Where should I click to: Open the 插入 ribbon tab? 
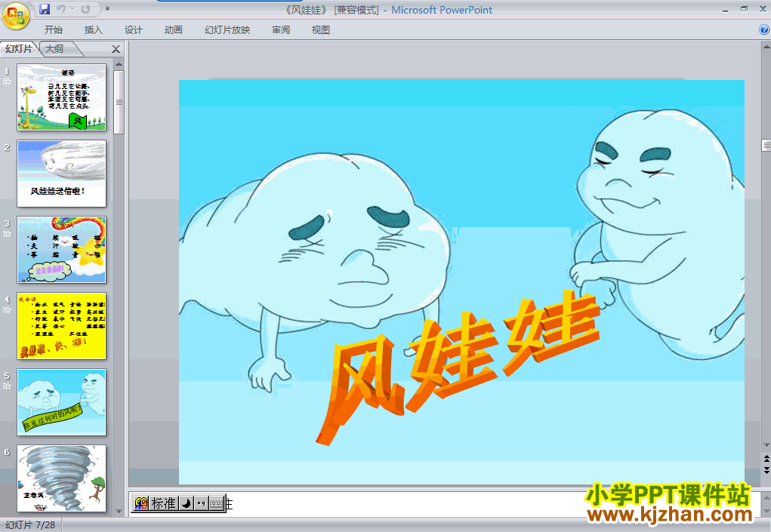point(94,30)
